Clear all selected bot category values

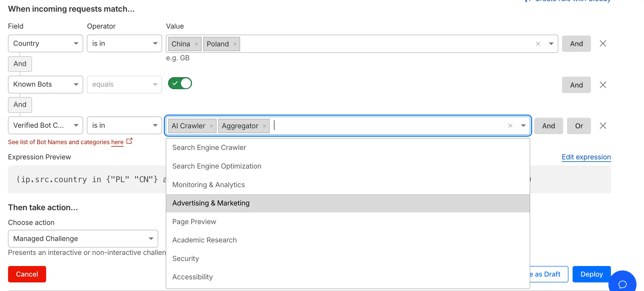(510, 126)
